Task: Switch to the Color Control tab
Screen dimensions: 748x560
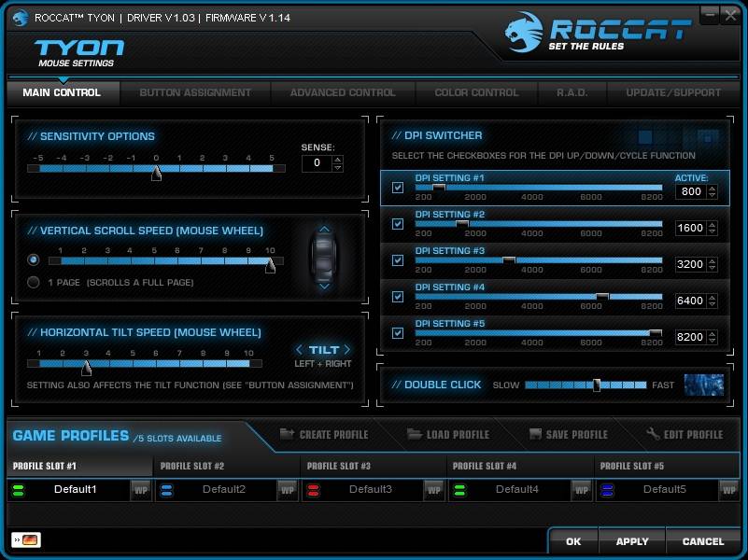Action: tap(476, 92)
